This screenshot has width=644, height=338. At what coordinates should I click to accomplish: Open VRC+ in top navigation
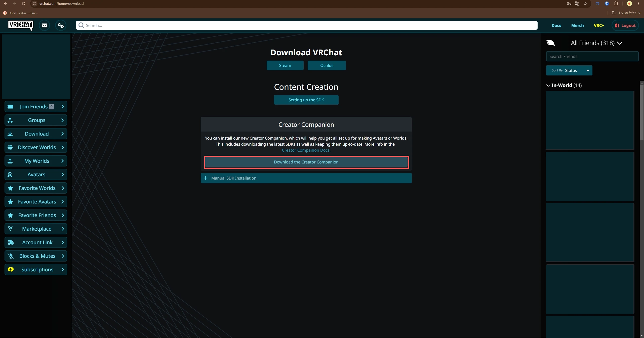(x=599, y=25)
